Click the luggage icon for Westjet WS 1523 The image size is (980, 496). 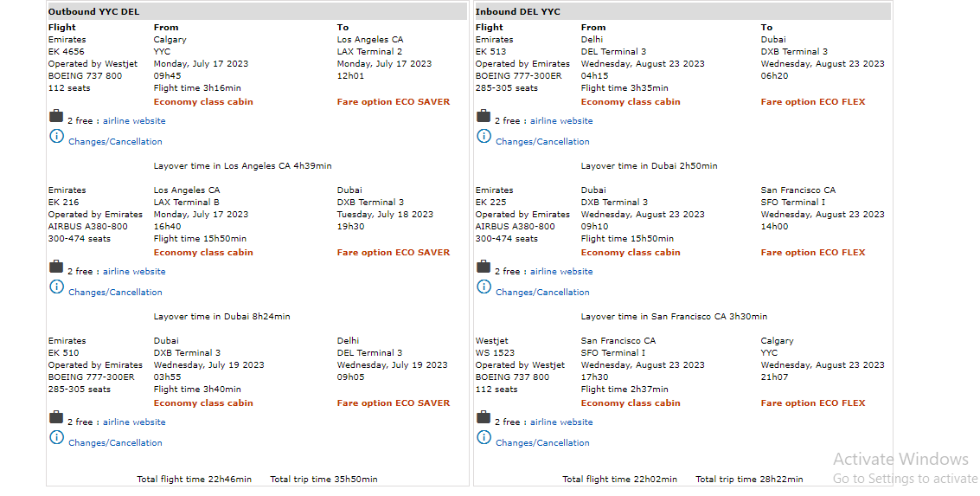pyautogui.click(x=484, y=418)
